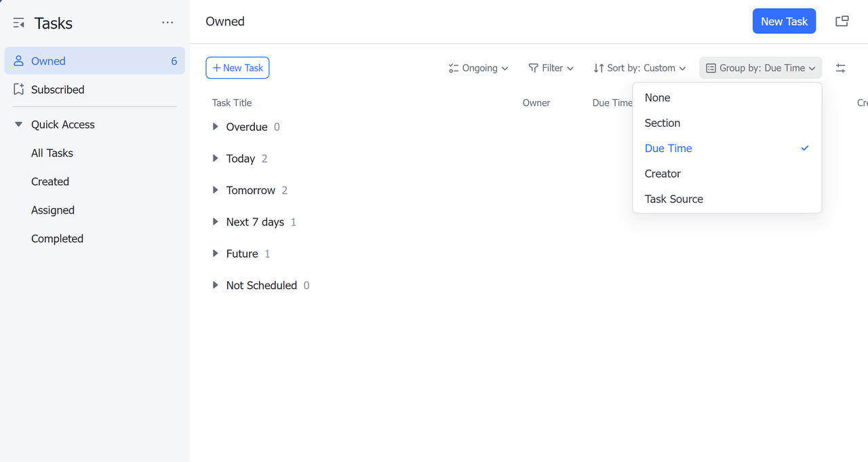The image size is (868, 462).
Task: Open Sort by Custom dropdown
Action: click(639, 68)
